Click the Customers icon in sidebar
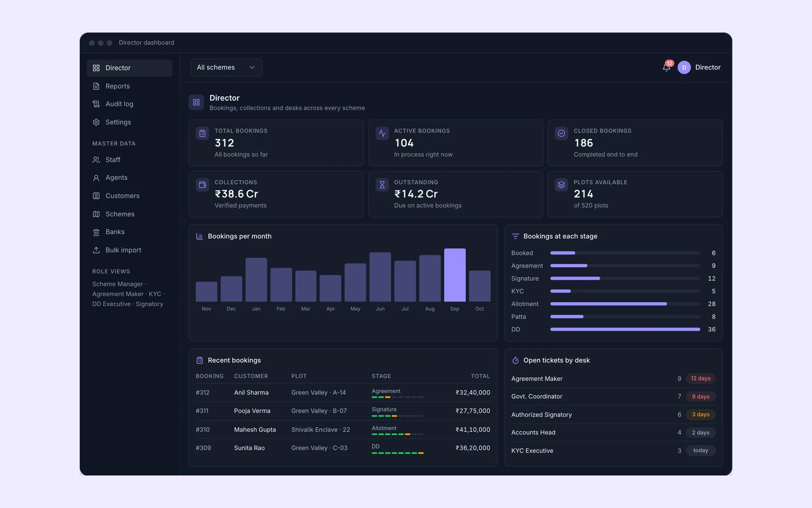Image resolution: width=812 pixels, height=508 pixels. coord(96,196)
